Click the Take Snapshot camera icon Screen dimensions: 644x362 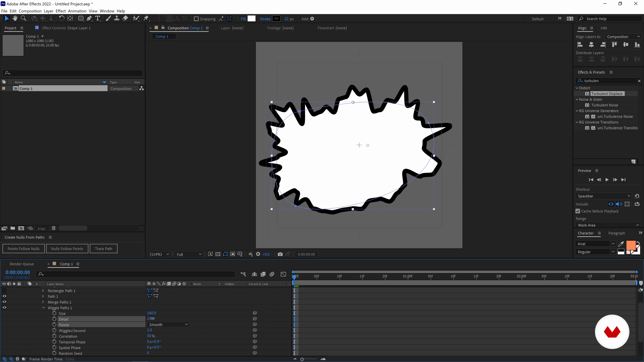tap(280, 254)
